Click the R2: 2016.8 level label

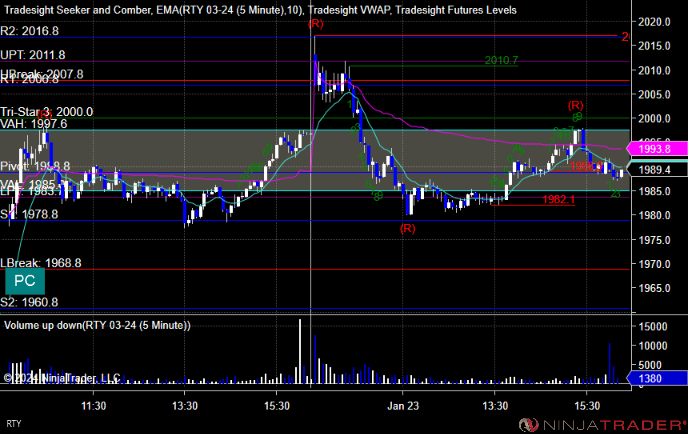click(29, 31)
